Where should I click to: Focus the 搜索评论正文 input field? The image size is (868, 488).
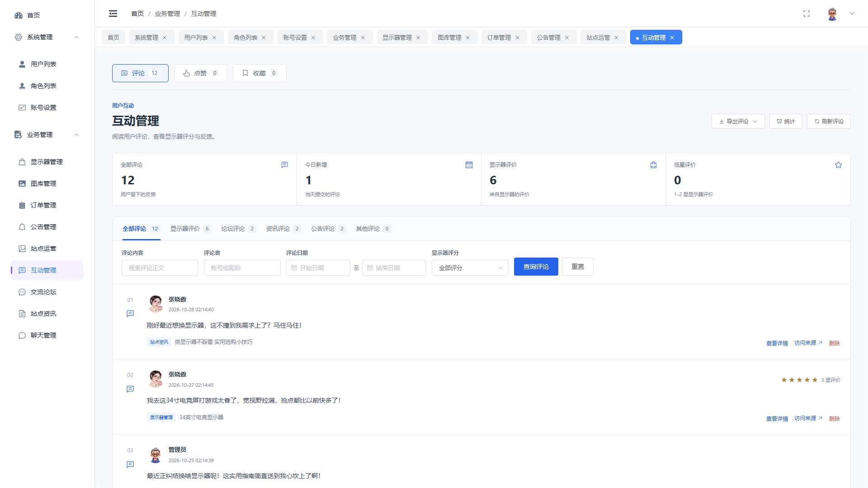click(x=160, y=268)
